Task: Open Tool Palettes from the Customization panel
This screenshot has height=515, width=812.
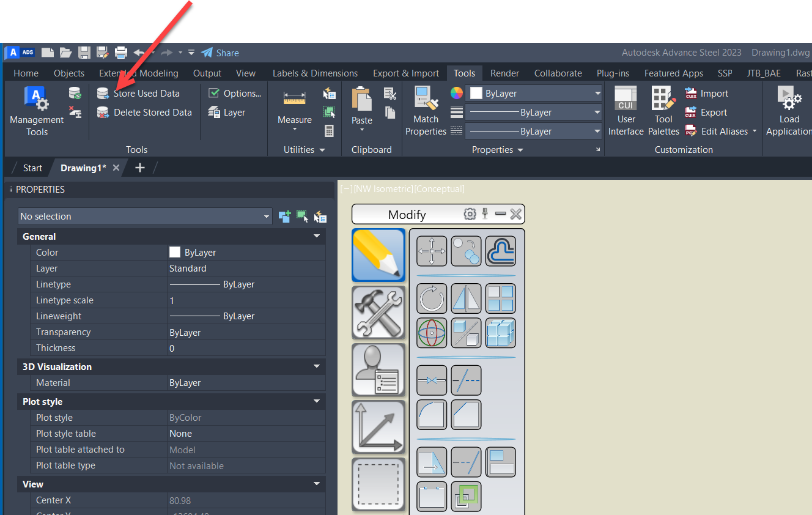Action: pos(663,98)
